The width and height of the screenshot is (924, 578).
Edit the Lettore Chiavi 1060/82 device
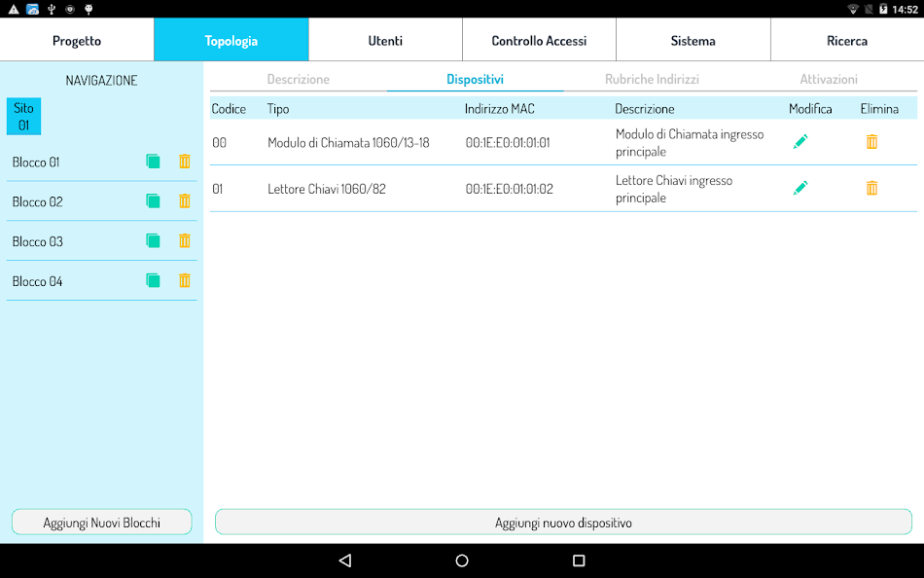pyautogui.click(x=800, y=187)
